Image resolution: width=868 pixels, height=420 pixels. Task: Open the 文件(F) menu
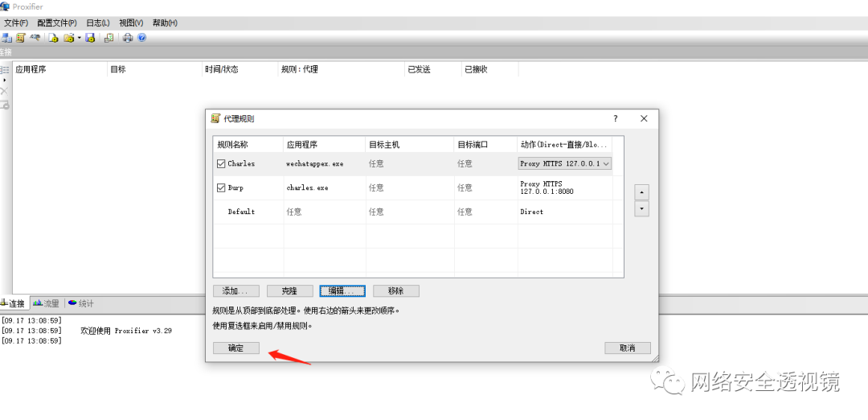[16, 23]
